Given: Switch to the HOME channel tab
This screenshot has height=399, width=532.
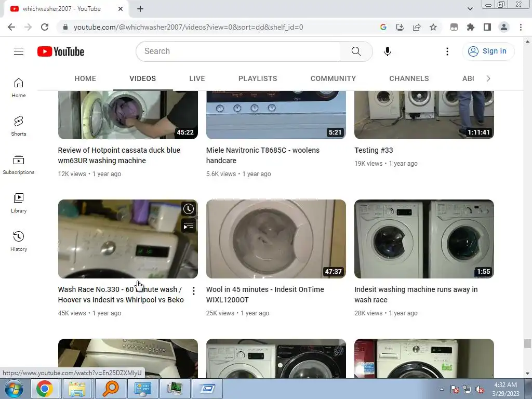Looking at the screenshot, I should [x=85, y=79].
